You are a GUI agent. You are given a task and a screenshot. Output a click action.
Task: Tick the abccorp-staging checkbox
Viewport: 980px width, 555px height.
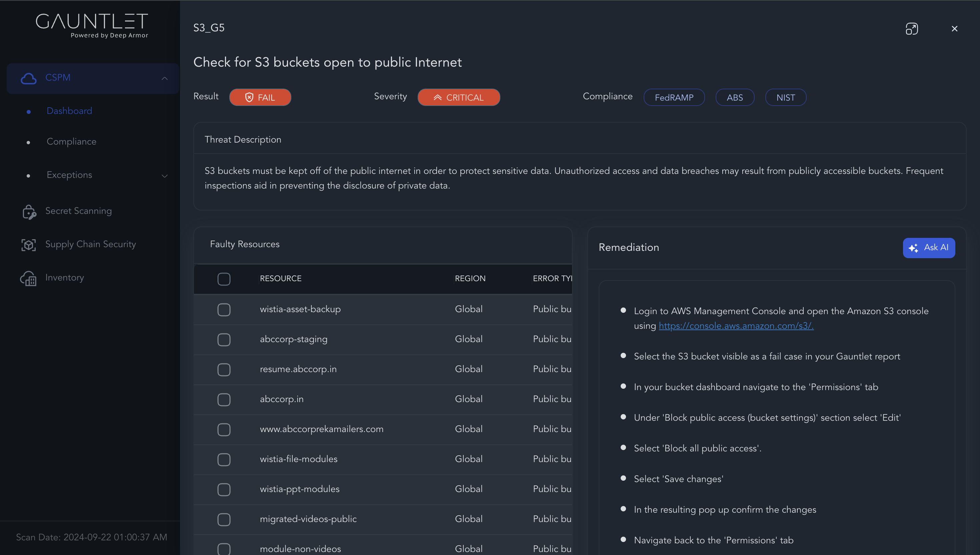pos(224,340)
